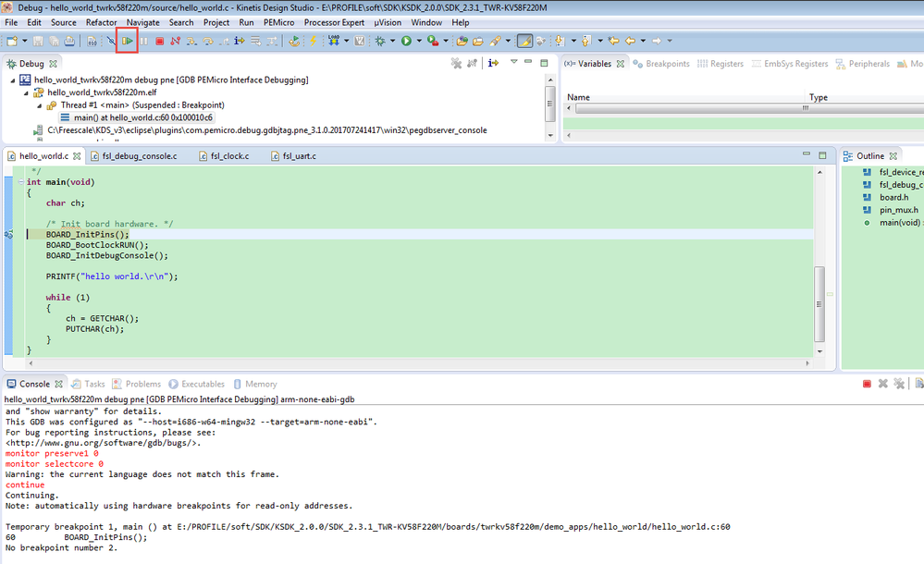This screenshot has height=564, width=924.
Task: Click the Step Return toolbar icon
Action: click(224, 41)
